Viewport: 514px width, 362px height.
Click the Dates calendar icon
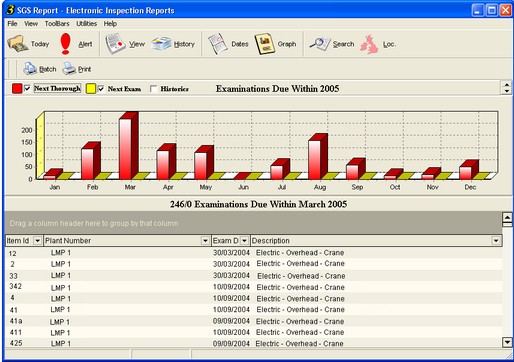point(218,44)
